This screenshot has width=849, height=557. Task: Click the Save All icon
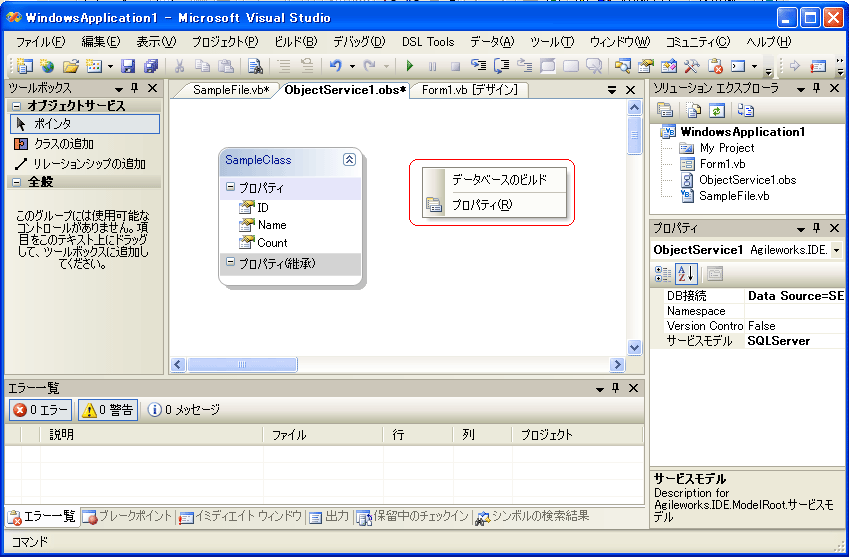point(151,66)
